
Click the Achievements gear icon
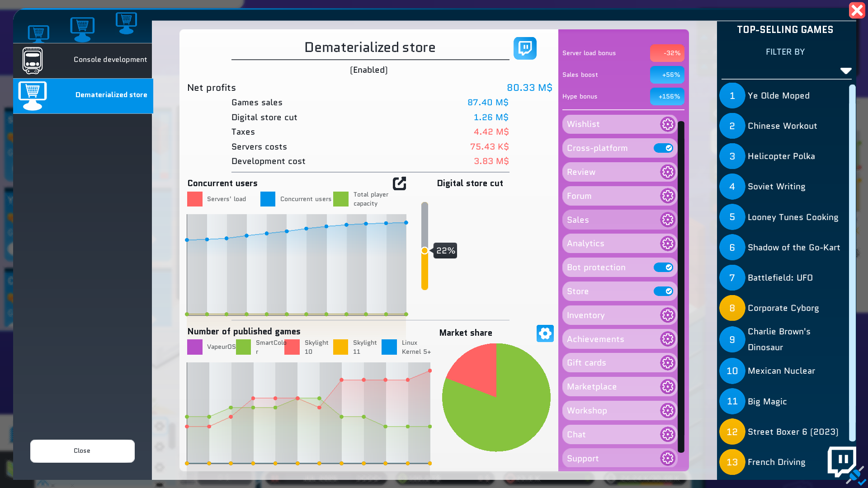(667, 339)
